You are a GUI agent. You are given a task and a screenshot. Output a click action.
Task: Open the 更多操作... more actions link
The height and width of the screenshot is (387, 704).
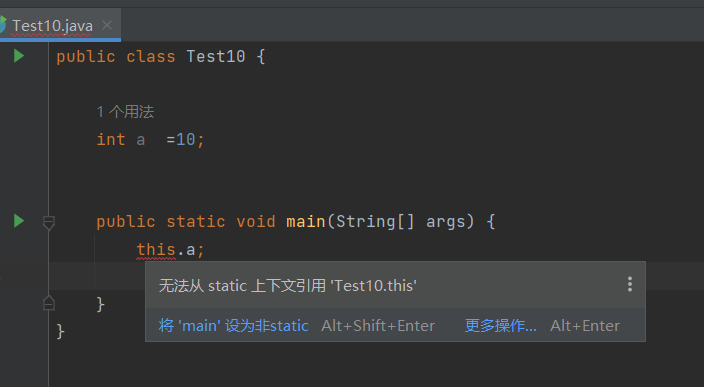point(501,325)
